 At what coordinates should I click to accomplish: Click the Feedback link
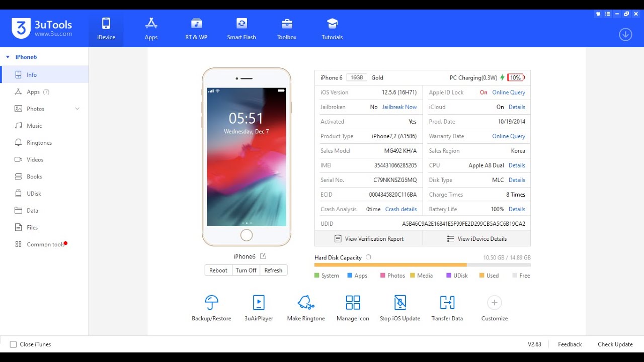coord(570,344)
